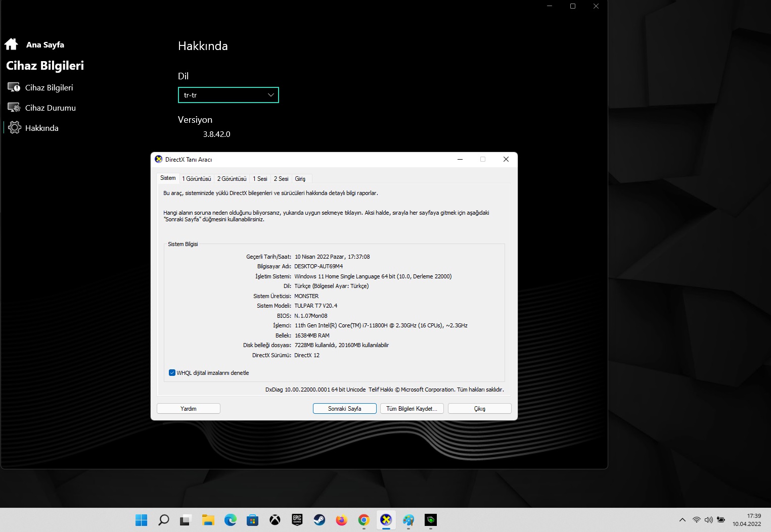Launch Epic Games from taskbar

(x=297, y=520)
